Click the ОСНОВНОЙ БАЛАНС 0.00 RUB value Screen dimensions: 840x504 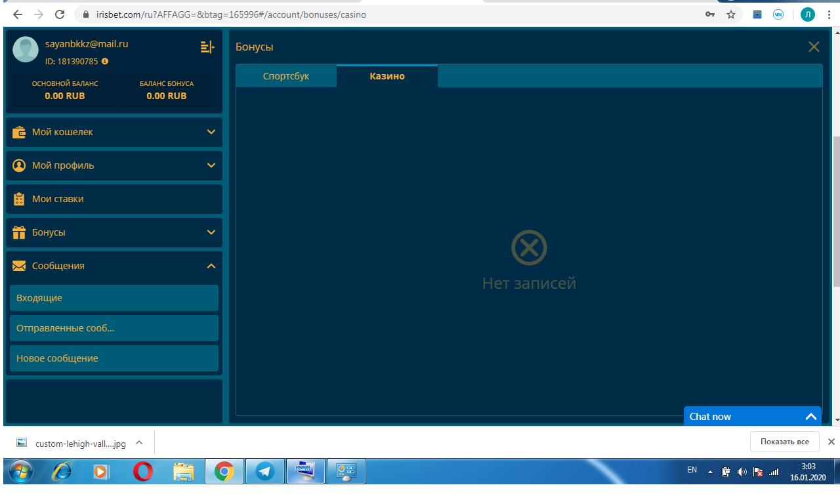(65, 96)
